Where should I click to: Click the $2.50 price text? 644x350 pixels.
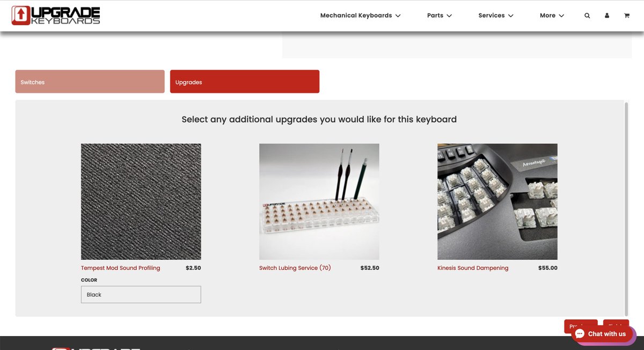[193, 268]
